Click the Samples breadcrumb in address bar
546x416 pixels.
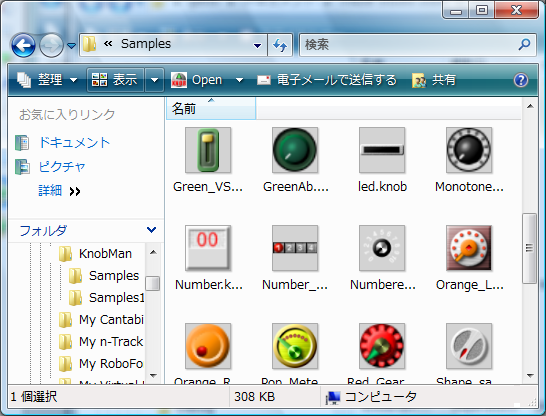[146, 44]
